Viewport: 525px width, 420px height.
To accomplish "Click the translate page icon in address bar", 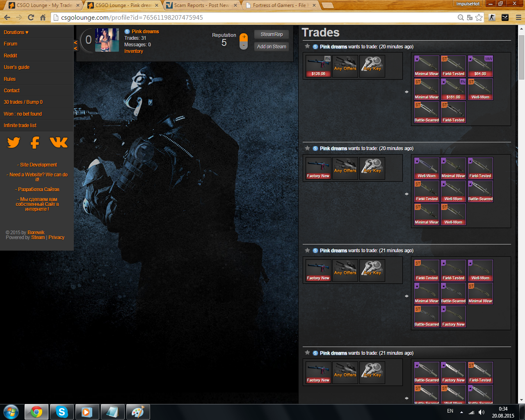I will (x=470, y=18).
